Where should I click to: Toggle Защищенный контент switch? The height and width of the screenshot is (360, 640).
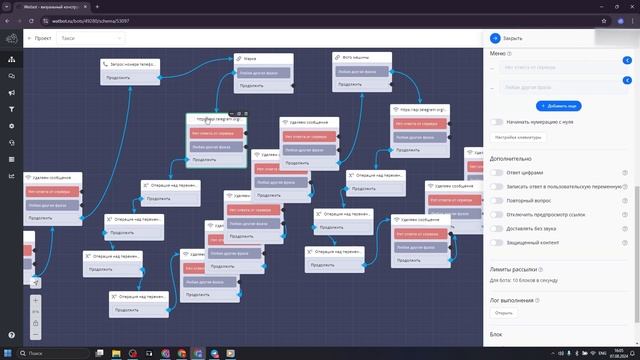tap(496, 242)
